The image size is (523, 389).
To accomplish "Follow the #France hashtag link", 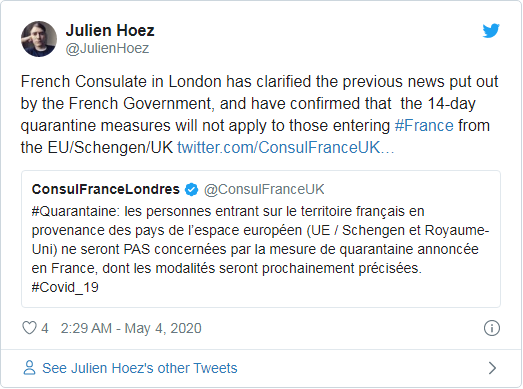I will (424, 126).
